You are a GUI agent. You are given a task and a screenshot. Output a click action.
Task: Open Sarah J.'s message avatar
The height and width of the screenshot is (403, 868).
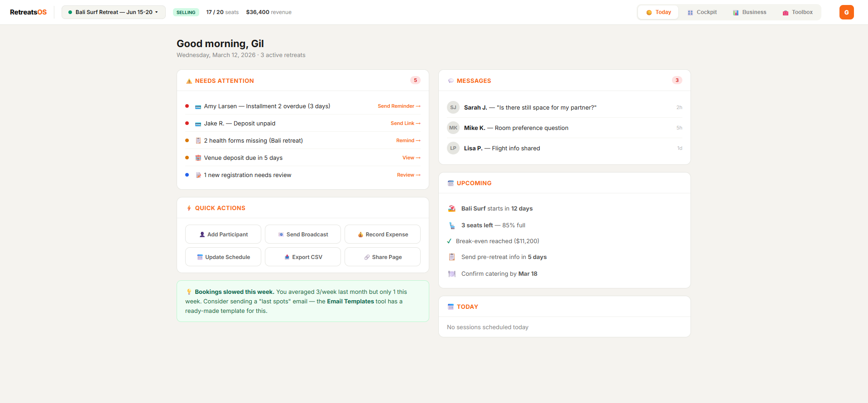click(x=453, y=107)
